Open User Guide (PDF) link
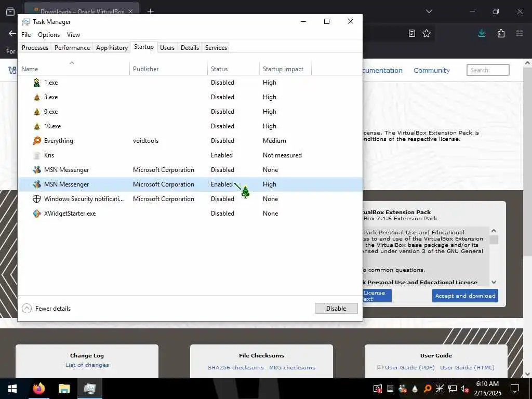532x399 pixels. click(x=409, y=367)
